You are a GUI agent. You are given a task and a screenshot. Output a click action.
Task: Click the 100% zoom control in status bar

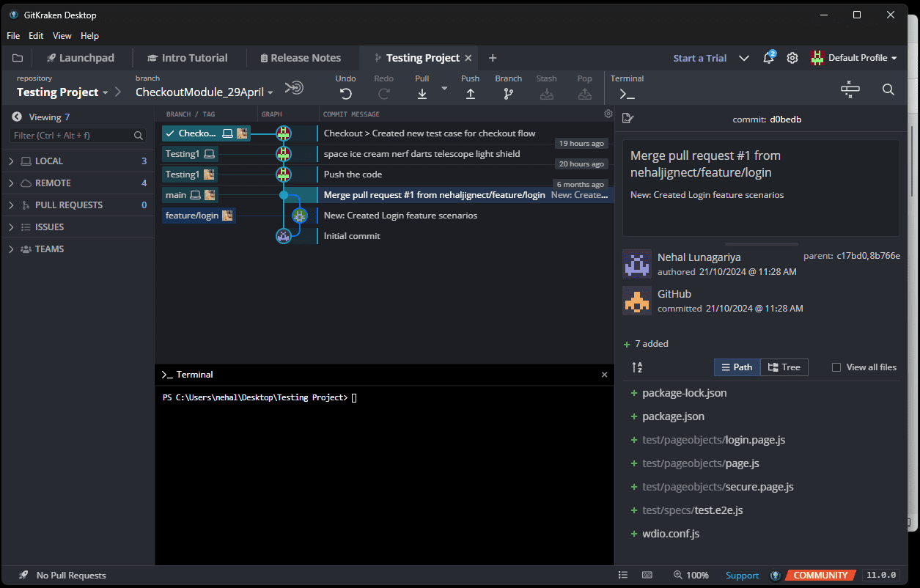coord(691,576)
